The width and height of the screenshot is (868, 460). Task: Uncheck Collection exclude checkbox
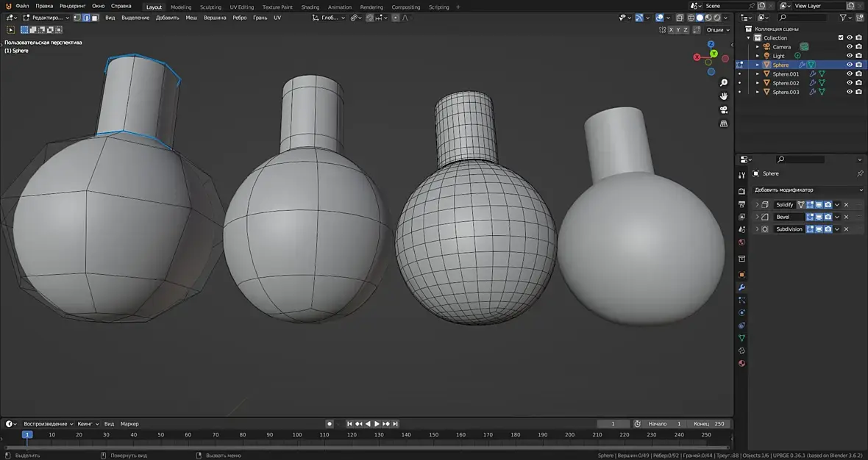[x=841, y=37]
